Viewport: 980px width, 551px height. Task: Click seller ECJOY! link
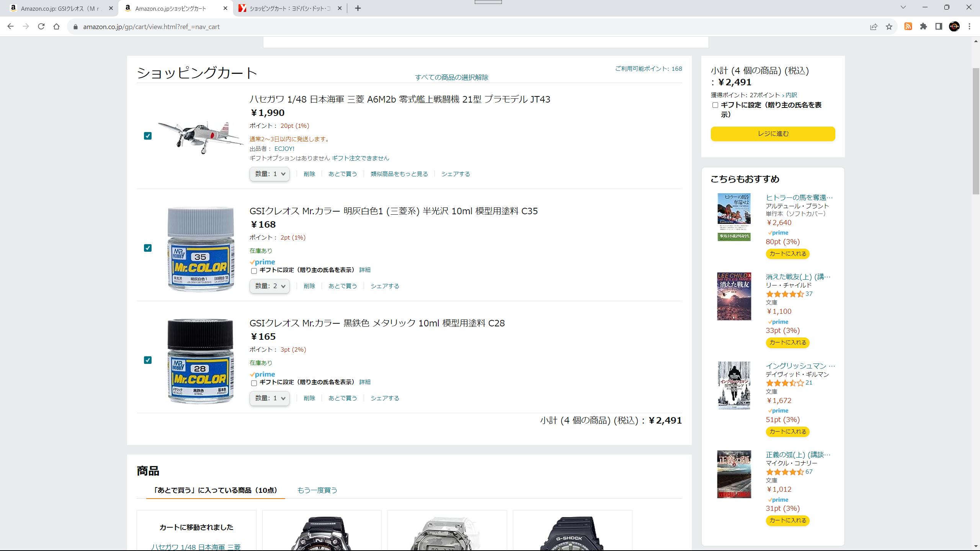coord(284,148)
